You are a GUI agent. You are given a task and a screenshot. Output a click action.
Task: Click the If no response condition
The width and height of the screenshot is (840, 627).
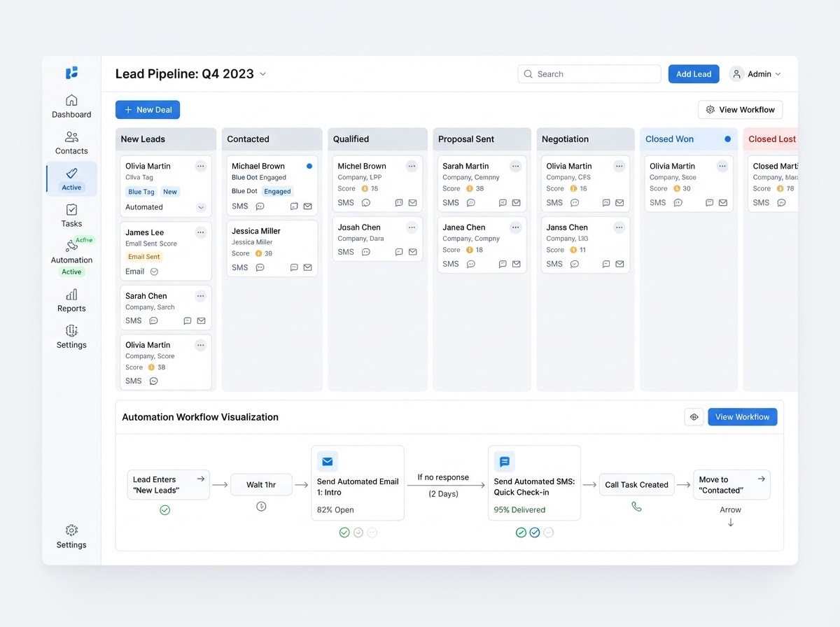[x=443, y=477]
